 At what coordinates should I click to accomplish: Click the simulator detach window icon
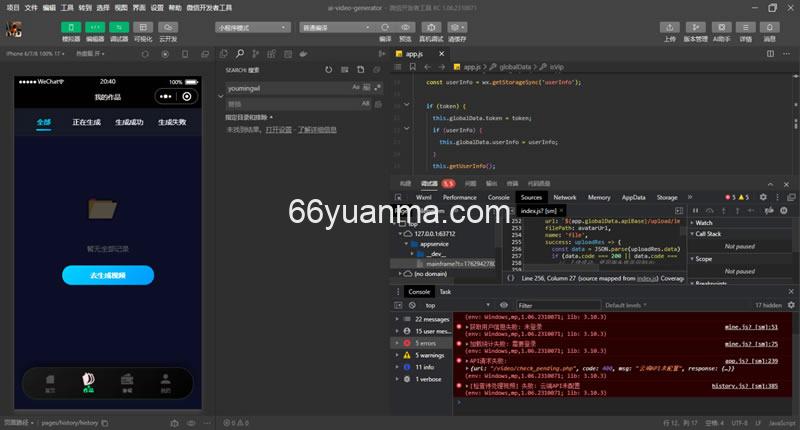[205, 54]
